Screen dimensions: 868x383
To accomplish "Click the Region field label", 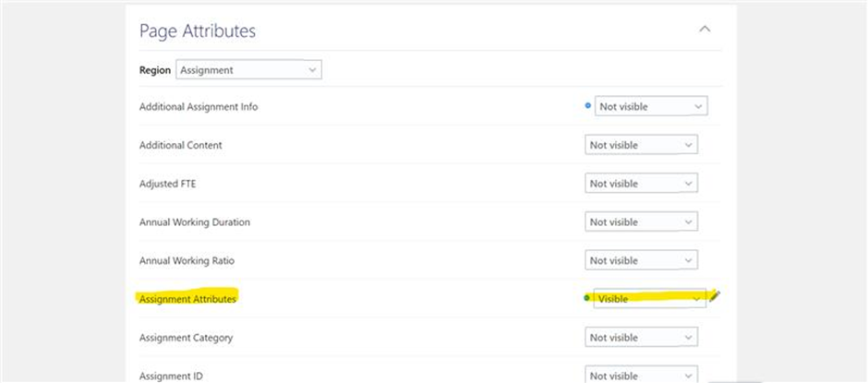I will click(154, 70).
